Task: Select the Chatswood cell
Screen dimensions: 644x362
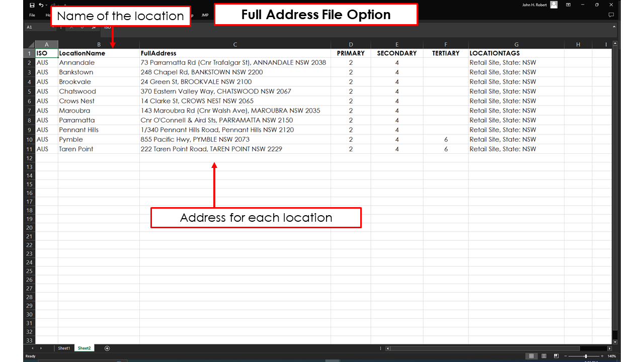Action: [x=99, y=92]
